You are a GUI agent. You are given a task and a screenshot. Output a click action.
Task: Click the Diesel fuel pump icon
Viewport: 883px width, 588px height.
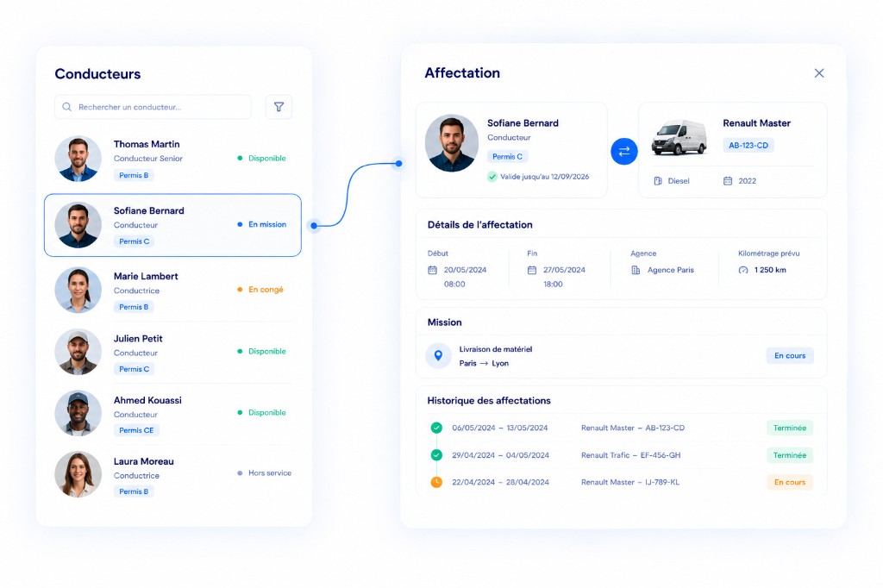coord(658,181)
